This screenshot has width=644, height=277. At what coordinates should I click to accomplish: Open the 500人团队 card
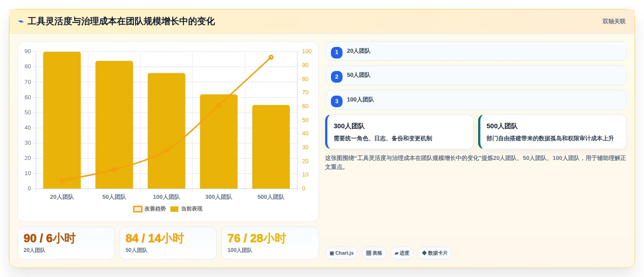coord(552,132)
